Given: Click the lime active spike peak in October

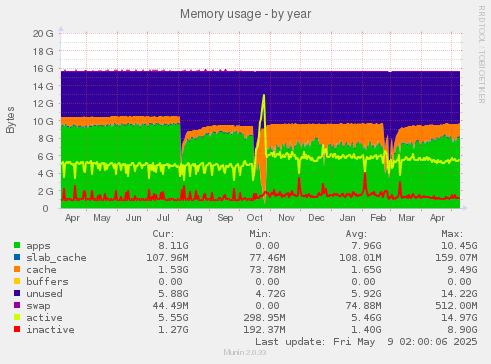Looking at the screenshot, I should [x=264, y=96].
